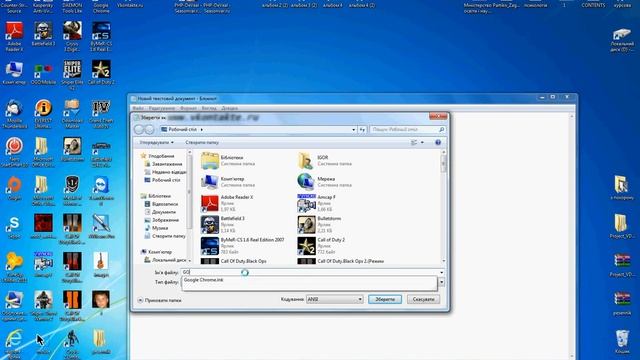Click Створити папку in the dialog toolbar

[x=202, y=142]
